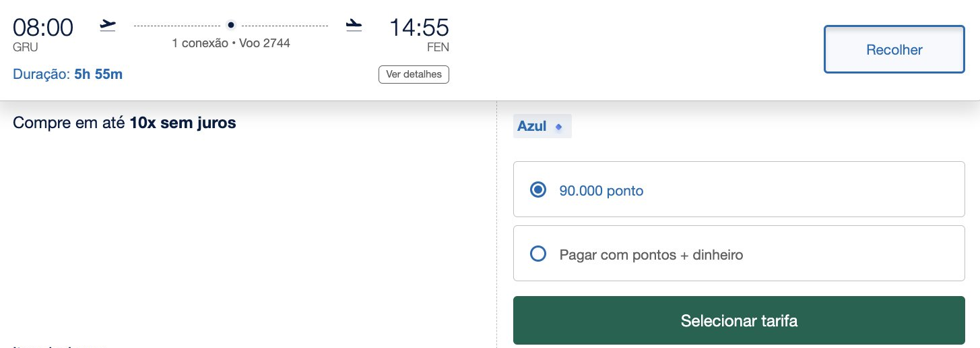Click the Pagar com pontos + dinheiro label text
Image resolution: width=980 pixels, height=348 pixels.
point(651,255)
